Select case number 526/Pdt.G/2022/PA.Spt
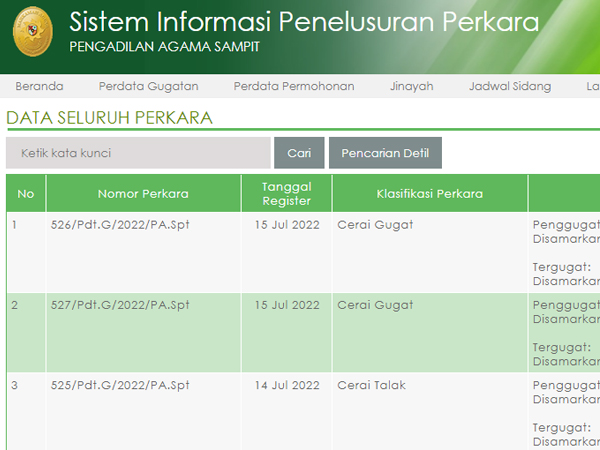Image resolution: width=600 pixels, height=450 pixels. pos(120,225)
